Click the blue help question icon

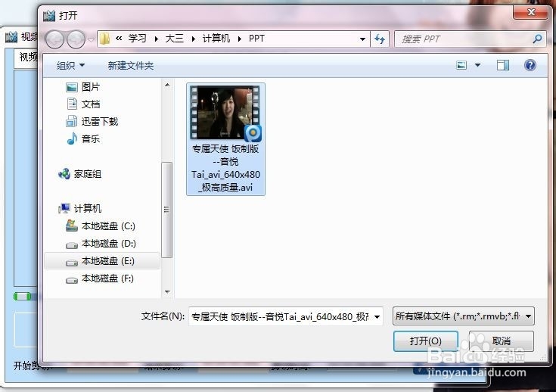(530, 65)
